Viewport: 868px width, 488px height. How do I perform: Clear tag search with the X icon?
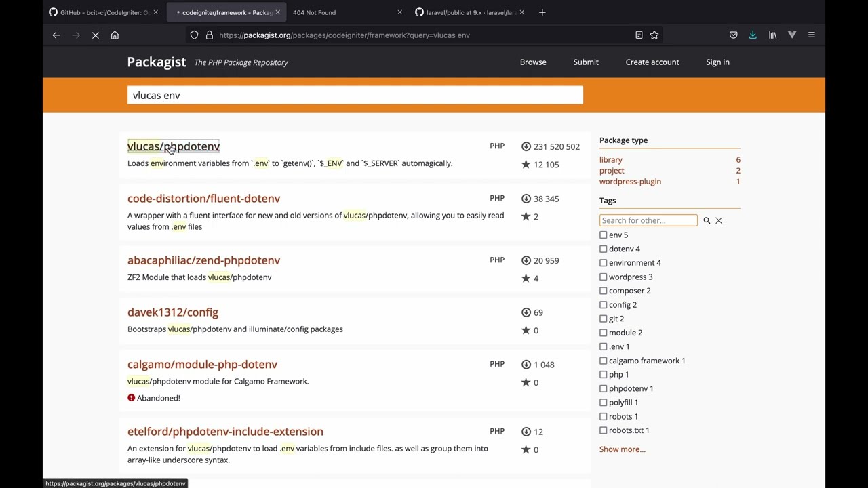click(x=719, y=220)
